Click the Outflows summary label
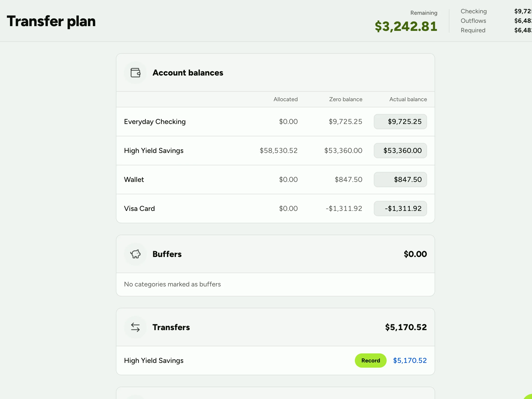Screen dimensions: 532x399 473,21
